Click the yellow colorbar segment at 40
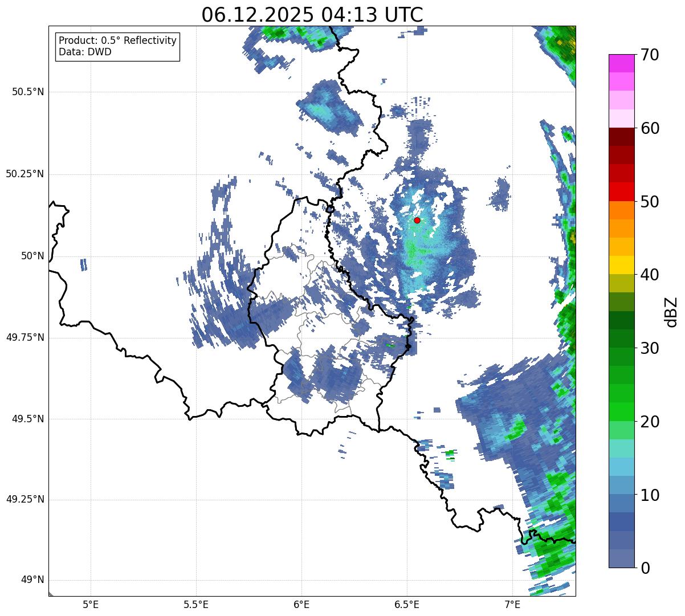 pyautogui.click(x=621, y=265)
